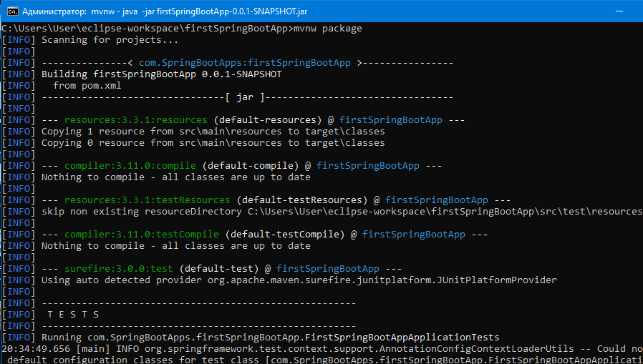Click the 'Copying 1 resource' log line
Viewport: 643px width, 364px height.
click(213, 132)
